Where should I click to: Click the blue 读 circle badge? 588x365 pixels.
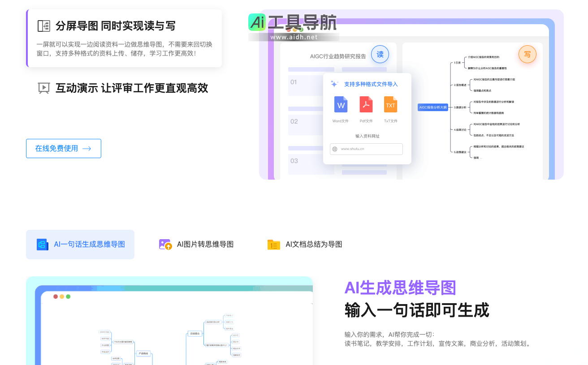click(380, 55)
